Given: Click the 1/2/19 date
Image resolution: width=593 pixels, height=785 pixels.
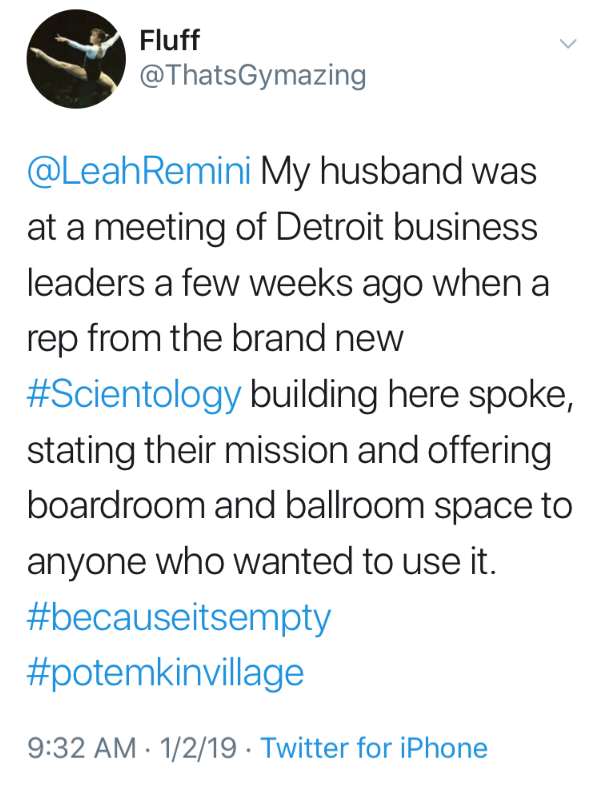Looking at the screenshot, I should (x=198, y=748).
